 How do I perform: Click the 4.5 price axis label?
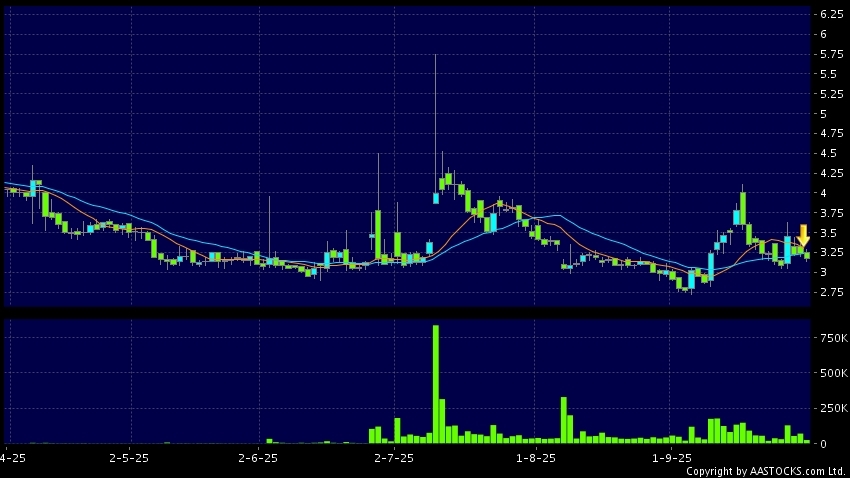[830, 153]
